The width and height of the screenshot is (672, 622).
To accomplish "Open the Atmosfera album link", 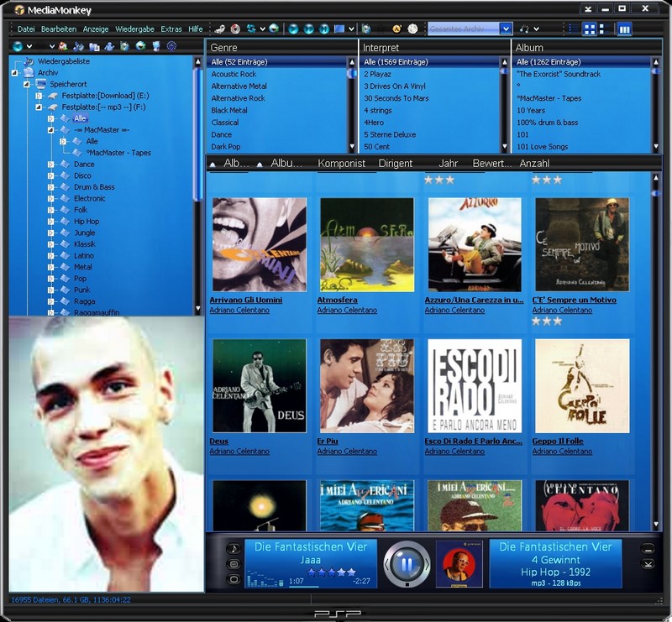I will (x=338, y=300).
